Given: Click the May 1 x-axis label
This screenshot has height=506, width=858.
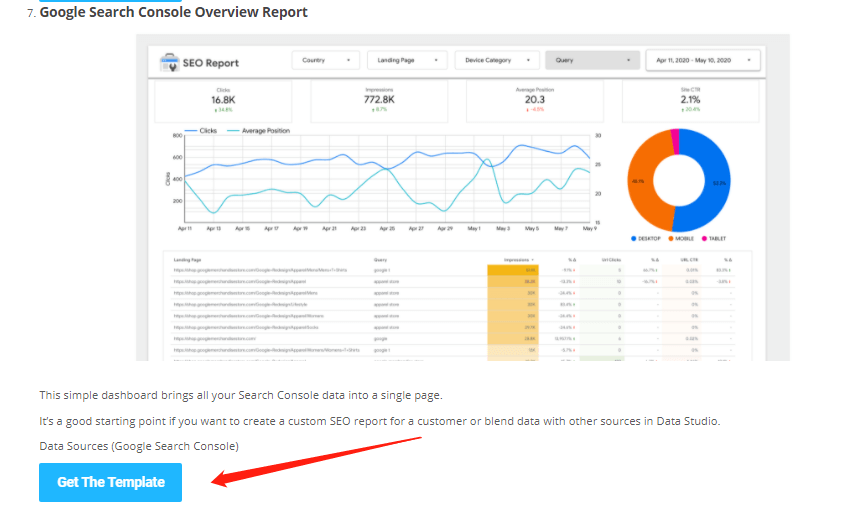Looking at the screenshot, I should tap(474, 228).
